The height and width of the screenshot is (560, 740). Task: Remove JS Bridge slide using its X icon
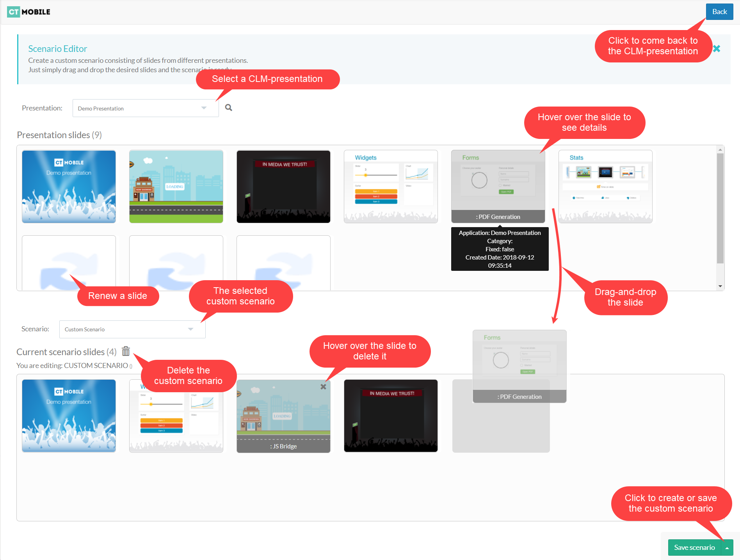(323, 387)
